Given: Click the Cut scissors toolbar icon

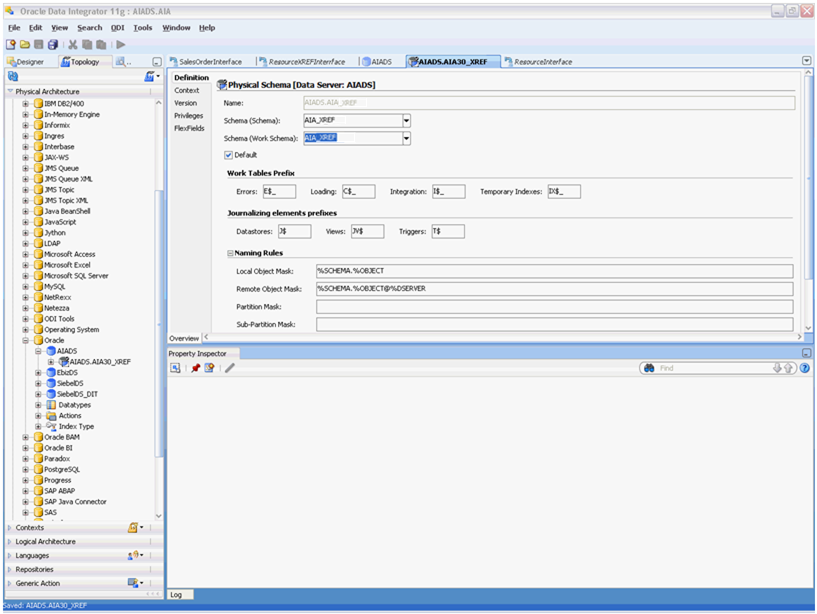Looking at the screenshot, I should (x=73, y=45).
